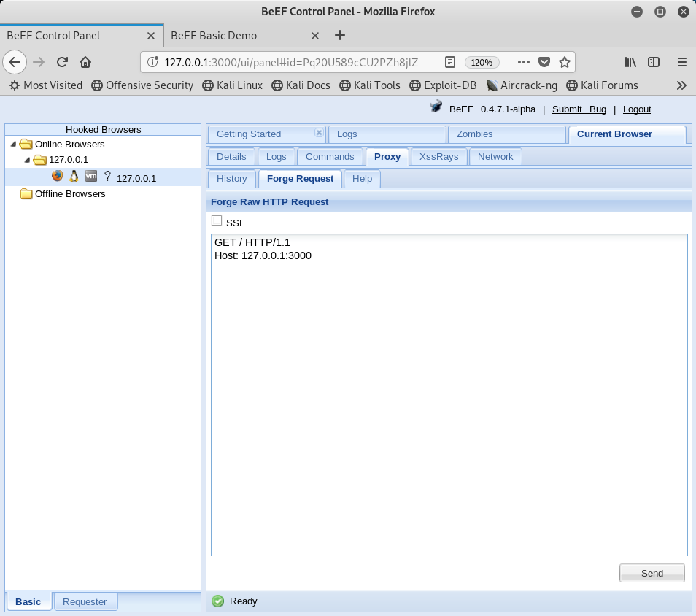Open the Kali Tools bookmark
Image resolution: width=696 pixels, height=616 pixels.
click(370, 85)
